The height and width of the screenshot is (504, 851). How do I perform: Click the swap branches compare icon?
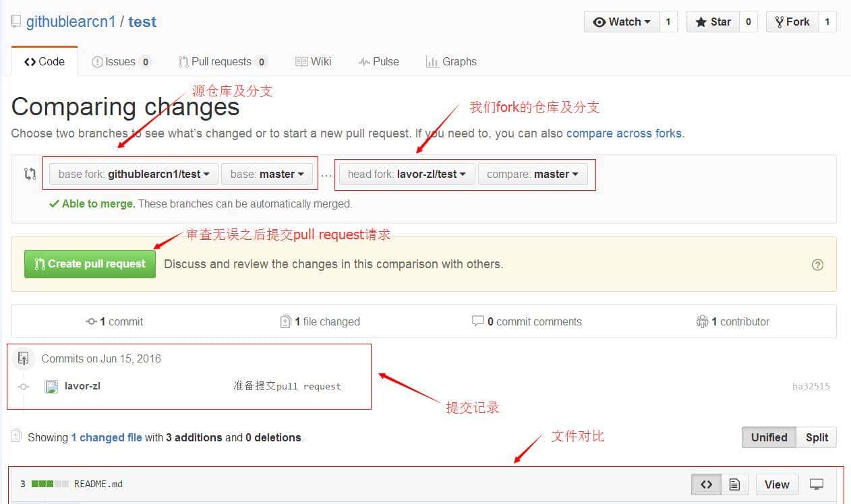pos(30,174)
